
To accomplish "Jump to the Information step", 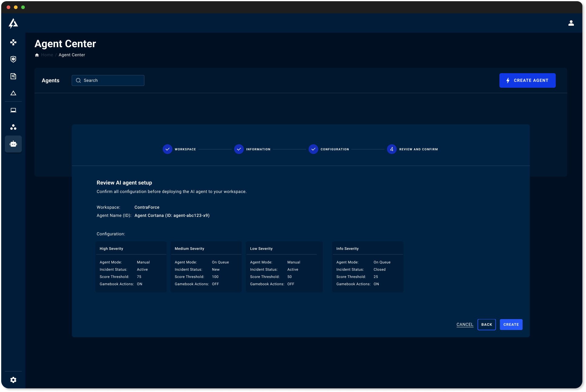I will click(x=239, y=149).
